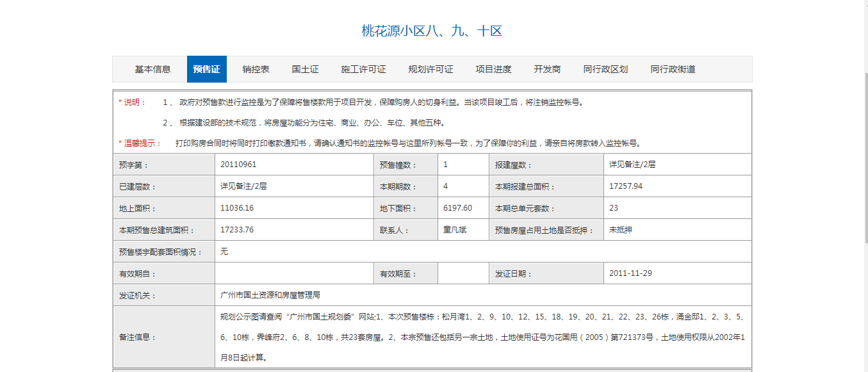View the 施工许可证 tab

coord(364,69)
